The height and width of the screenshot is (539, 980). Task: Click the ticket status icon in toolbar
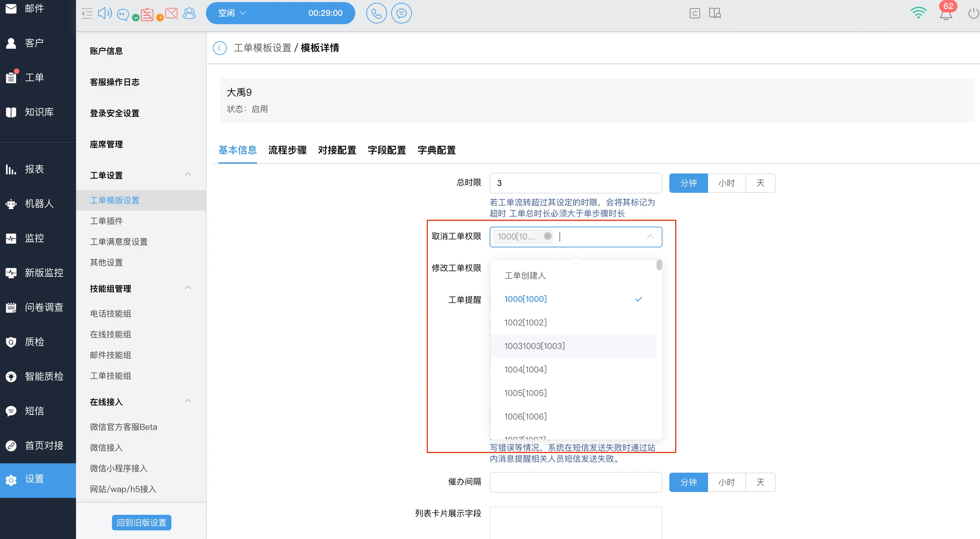147,15
